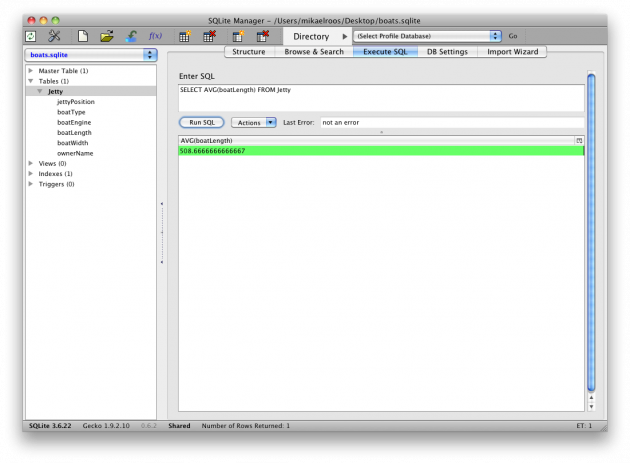Open the Select Profile Database dropdown
This screenshot has height=463, width=630.
point(427,36)
